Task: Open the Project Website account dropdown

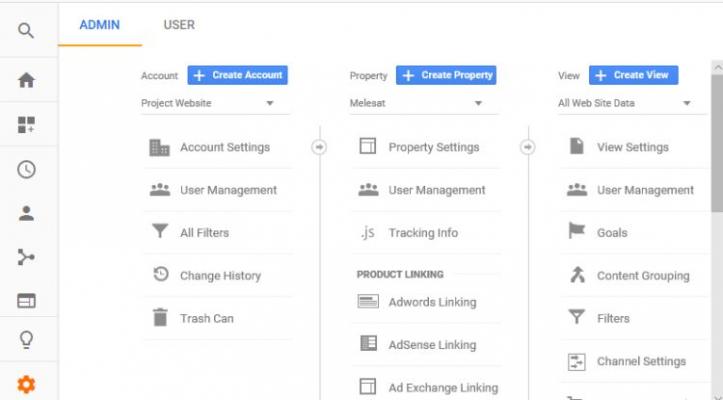Action: click(215, 103)
